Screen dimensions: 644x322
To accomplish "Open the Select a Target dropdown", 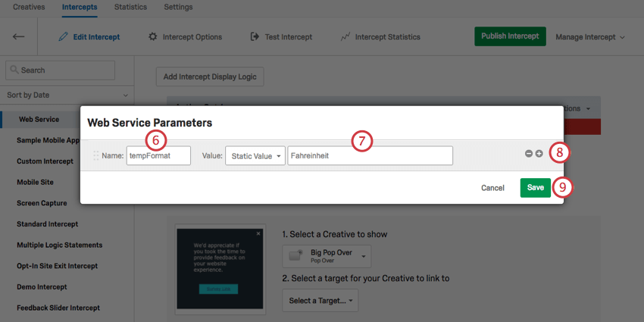I will coord(320,301).
